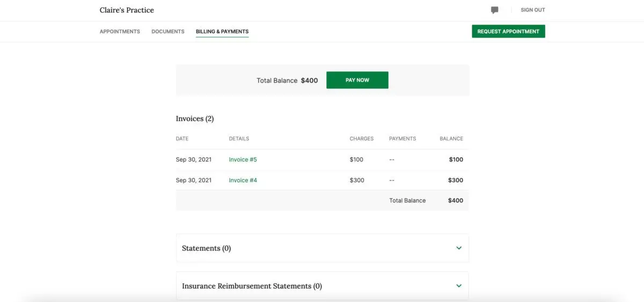Open Invoice #5 details
Screen dimensions: 644x302
pos(243,160)
